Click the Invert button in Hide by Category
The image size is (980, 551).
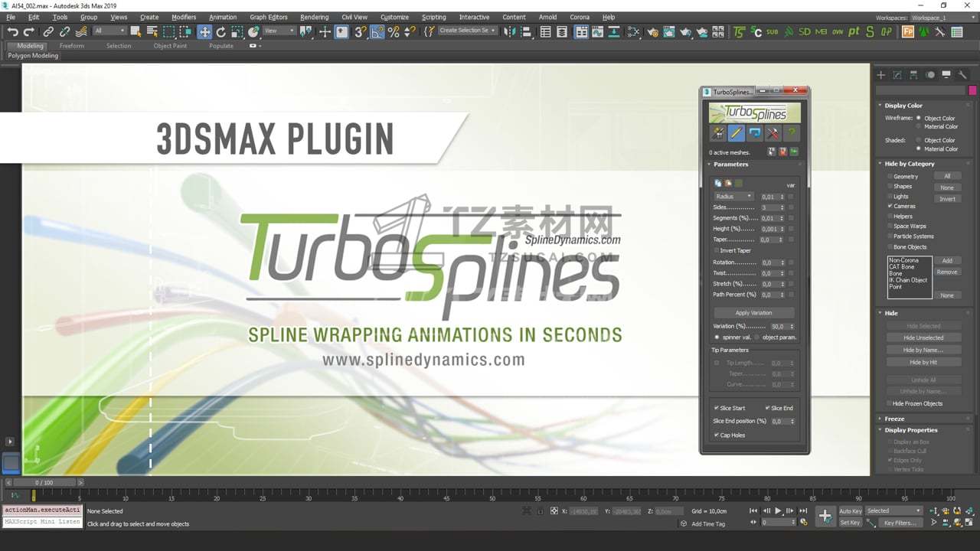pos(947,199)
